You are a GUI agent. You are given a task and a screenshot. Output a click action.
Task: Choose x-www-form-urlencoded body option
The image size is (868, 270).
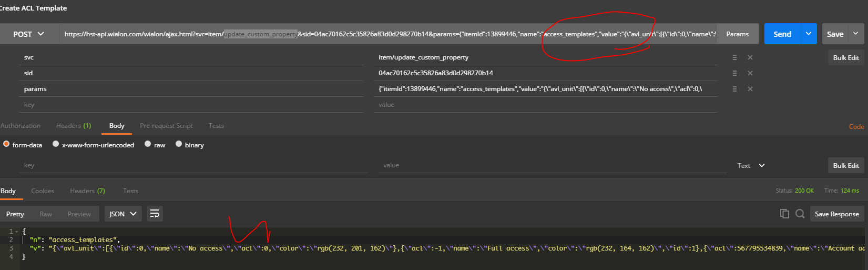[56, 144]
